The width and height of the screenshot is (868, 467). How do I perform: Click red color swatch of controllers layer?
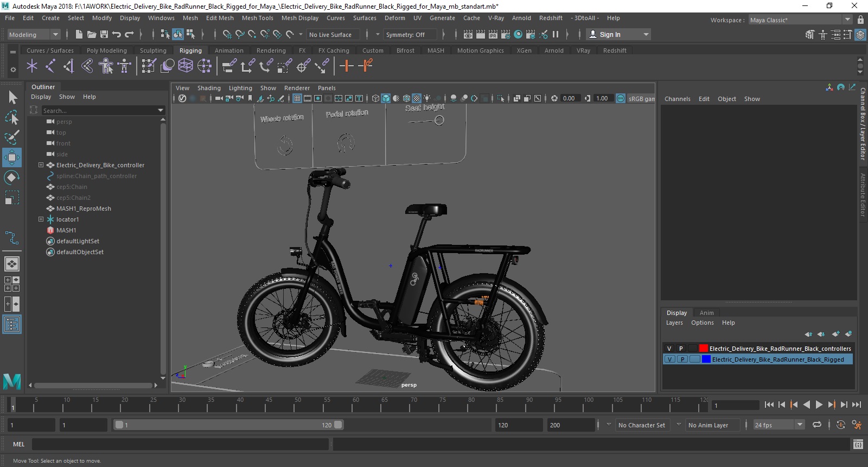[704, 349]
